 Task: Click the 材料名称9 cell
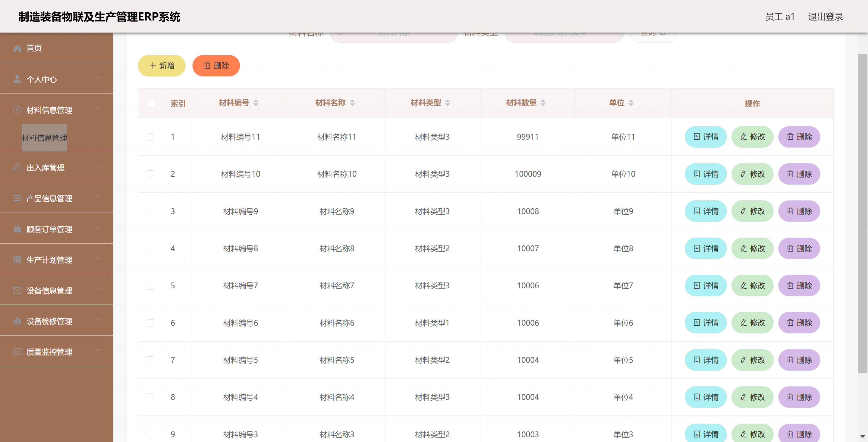337,211
